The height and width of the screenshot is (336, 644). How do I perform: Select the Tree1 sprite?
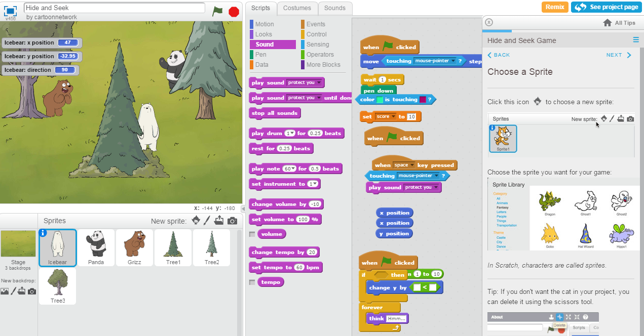173,247
